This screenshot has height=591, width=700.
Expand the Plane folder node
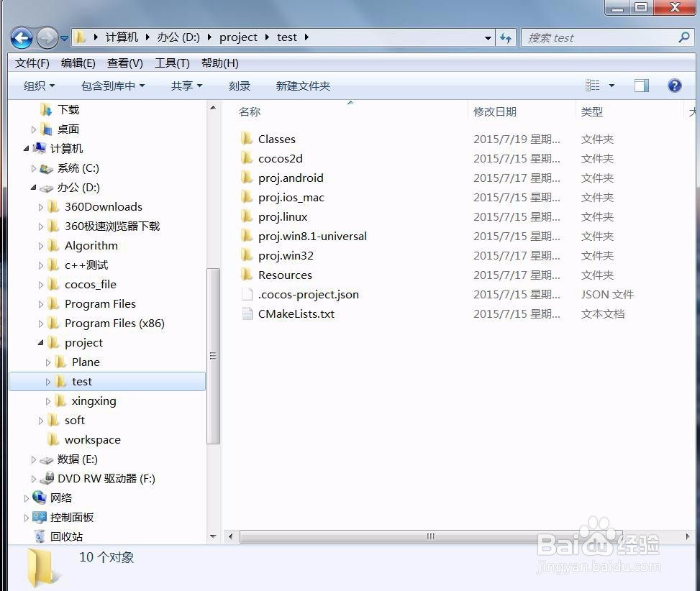click(x=48, y=362)
